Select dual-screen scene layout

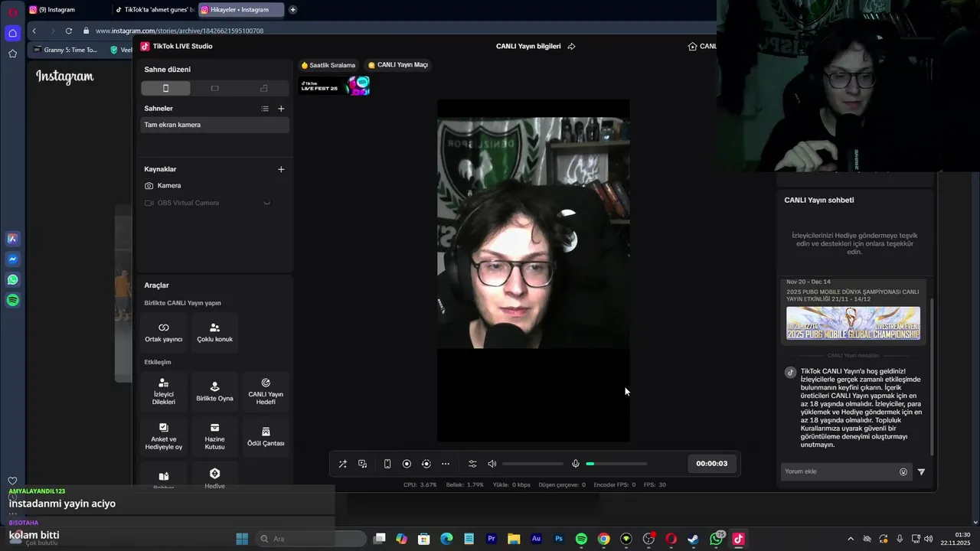point(264,88)
